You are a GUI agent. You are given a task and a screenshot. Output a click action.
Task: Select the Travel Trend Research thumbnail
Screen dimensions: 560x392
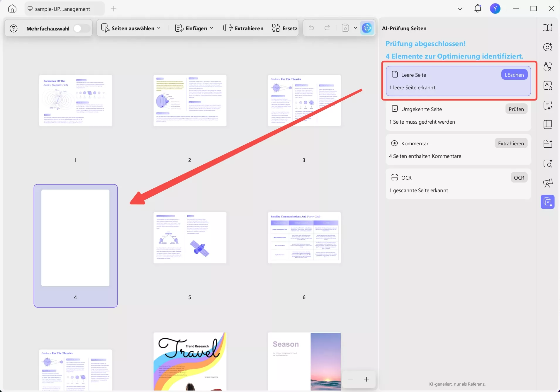coord(190,362)
